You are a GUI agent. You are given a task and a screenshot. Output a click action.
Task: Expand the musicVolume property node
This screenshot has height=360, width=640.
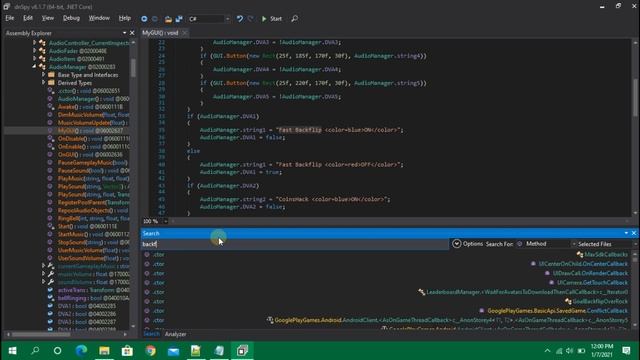(x=43, y=274)
